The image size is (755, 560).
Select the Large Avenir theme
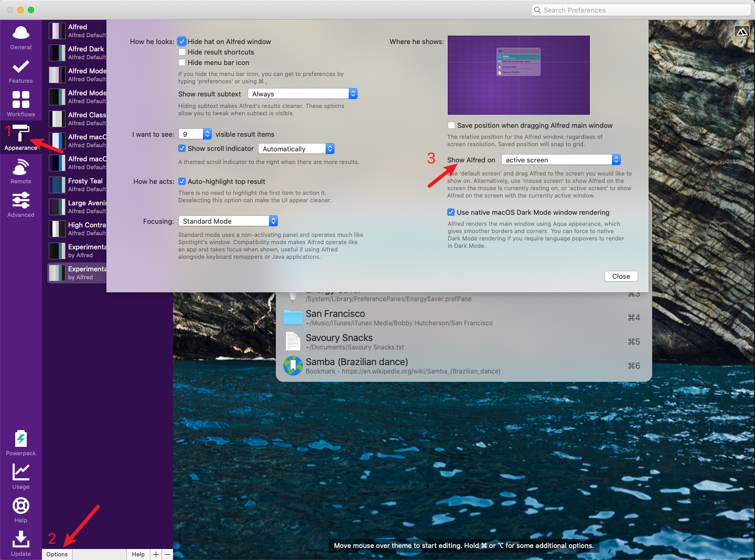[77, 207]
